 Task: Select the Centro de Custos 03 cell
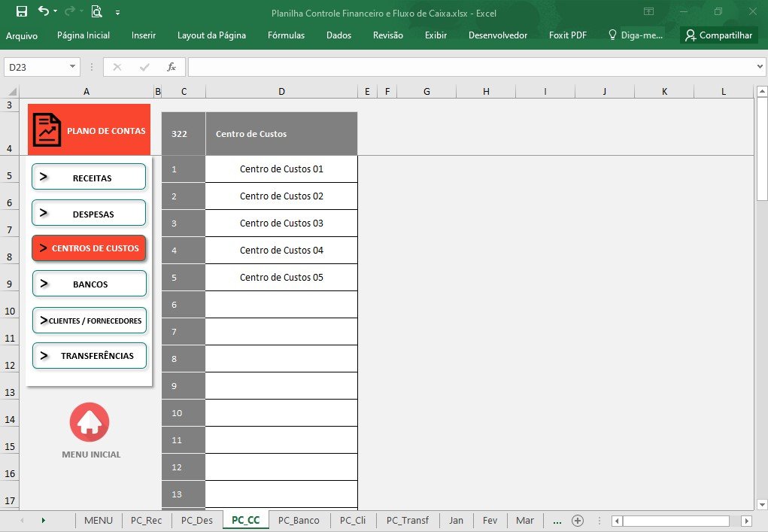[281, 223]
